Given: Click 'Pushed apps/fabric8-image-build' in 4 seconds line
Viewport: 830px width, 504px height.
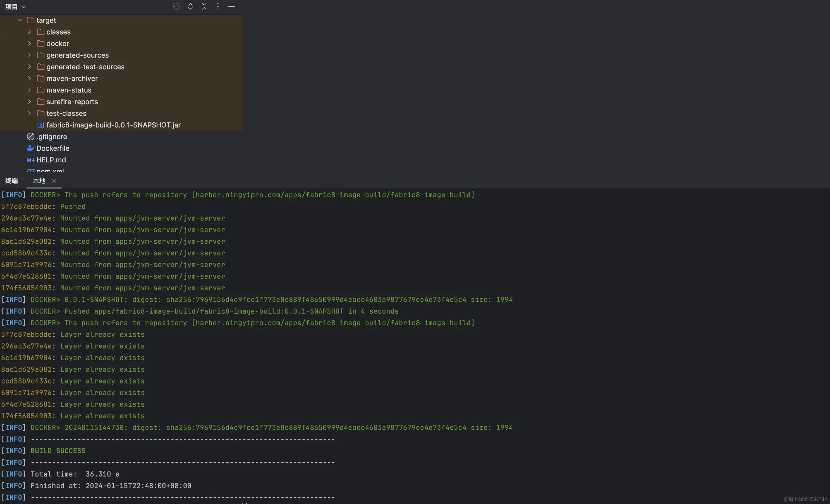Looking at the screenshot, I should tap(200, 311).
